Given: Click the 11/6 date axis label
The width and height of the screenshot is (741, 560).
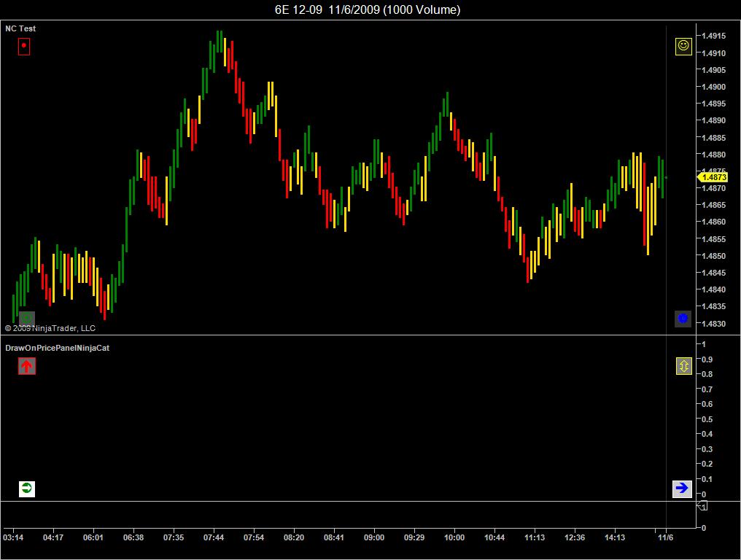Looking at the screenshot, I should [x=665, y=537].
